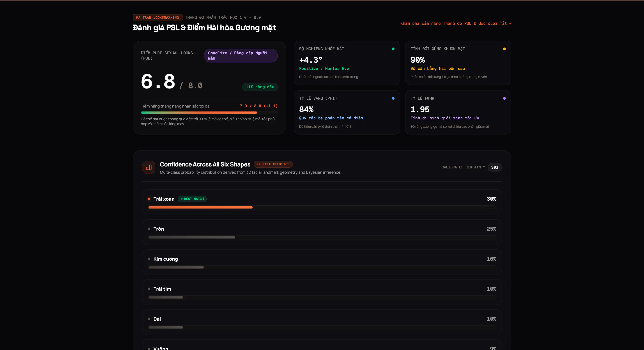Click the Trái tim confidence bar

click(166, 297)
